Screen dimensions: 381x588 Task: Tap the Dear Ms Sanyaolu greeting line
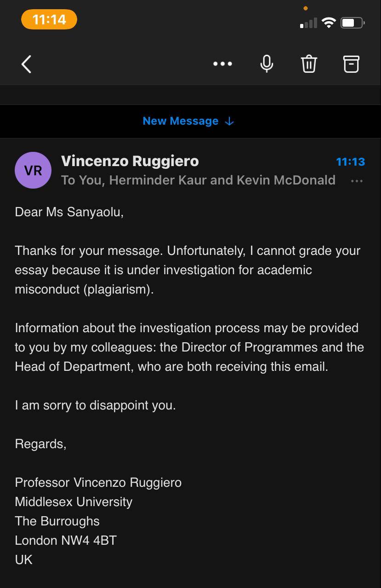(69, 212)
